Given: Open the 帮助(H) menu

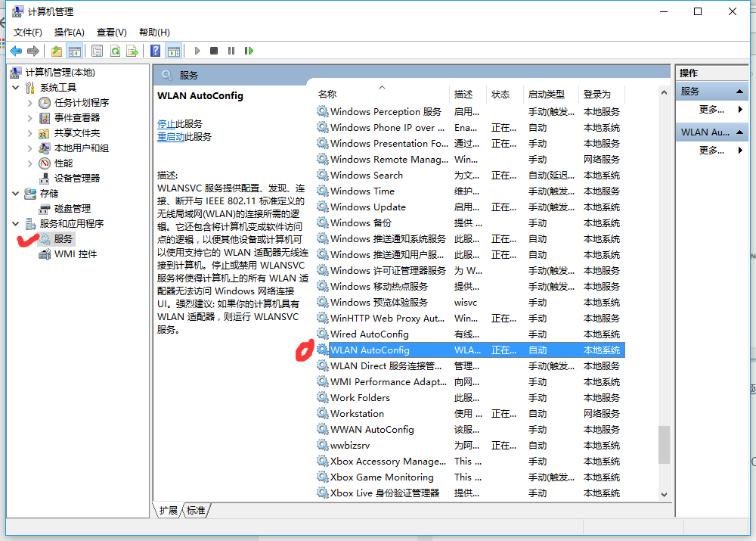Looking at the screenshot, I should click(154, 33).
